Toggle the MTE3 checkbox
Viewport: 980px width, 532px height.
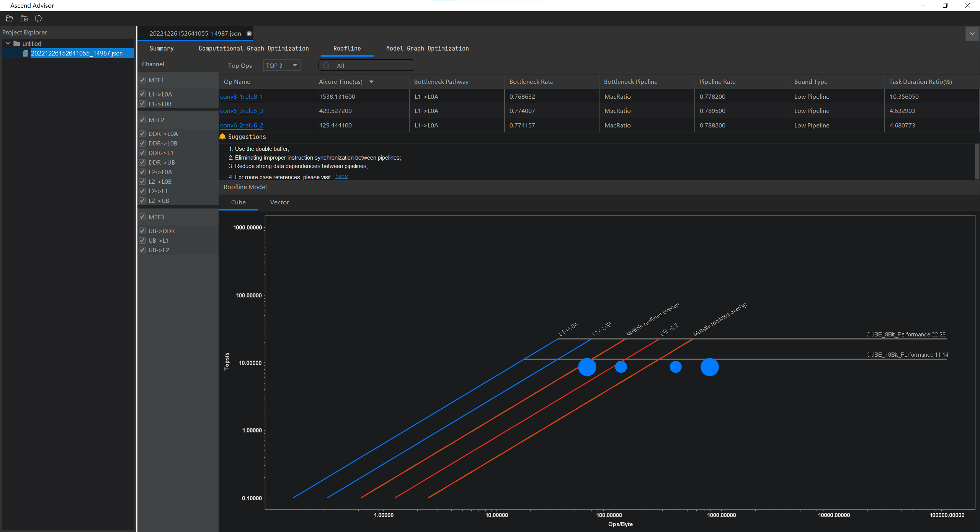click(142, 217)
